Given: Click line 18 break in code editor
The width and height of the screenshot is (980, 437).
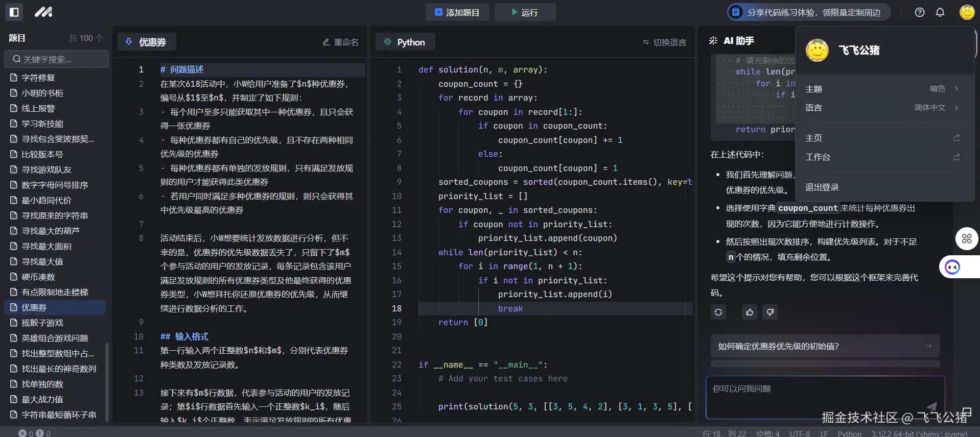Looking at the screenshot, I should [x=510, y=308].
